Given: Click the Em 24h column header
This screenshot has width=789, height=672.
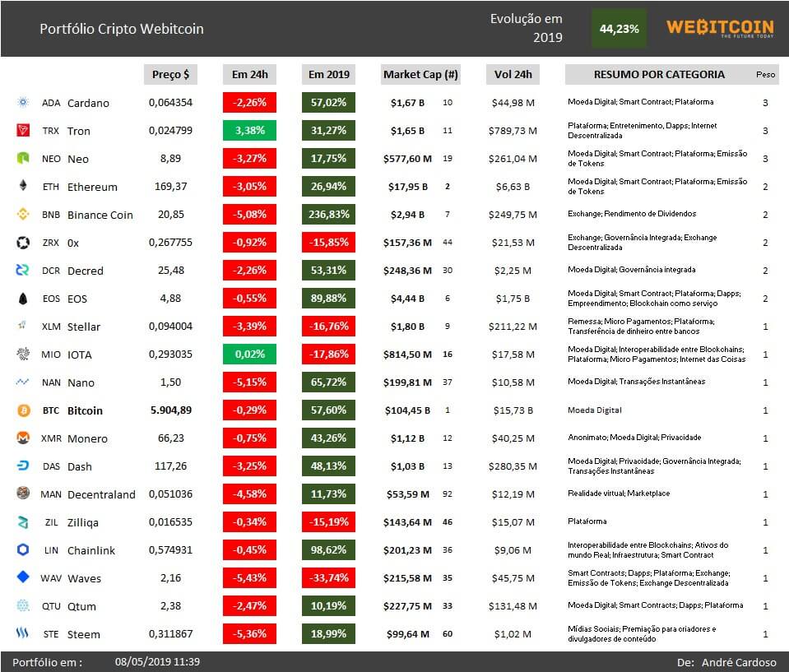Looking at the screenshot, I should click(x=249, y=75).
